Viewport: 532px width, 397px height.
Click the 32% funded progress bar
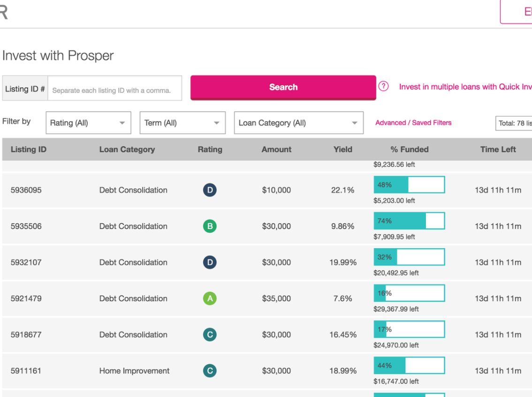point(409,257)
